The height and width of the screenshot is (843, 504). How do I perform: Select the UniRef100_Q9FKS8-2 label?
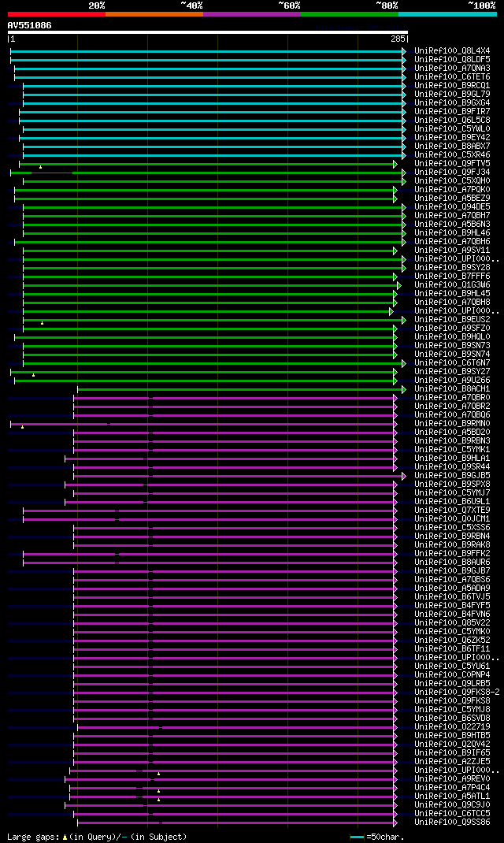[457, 693]
